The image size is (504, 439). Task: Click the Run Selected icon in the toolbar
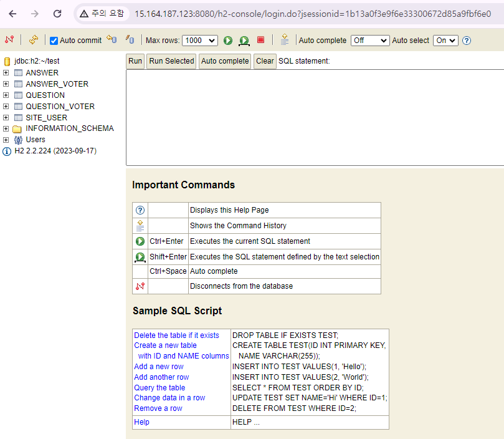click(x=244, y=41)
